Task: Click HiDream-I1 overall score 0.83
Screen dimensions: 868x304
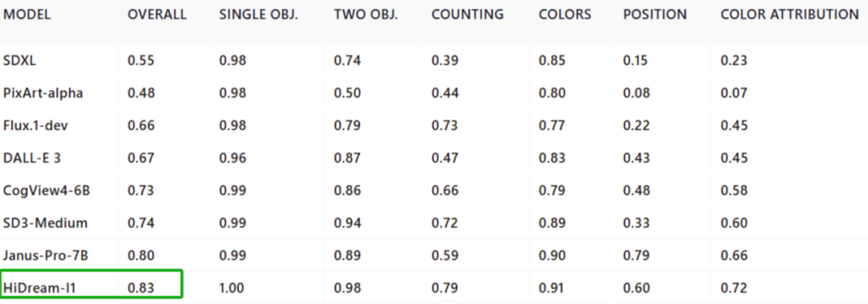Action: click(x=141, y=289)
